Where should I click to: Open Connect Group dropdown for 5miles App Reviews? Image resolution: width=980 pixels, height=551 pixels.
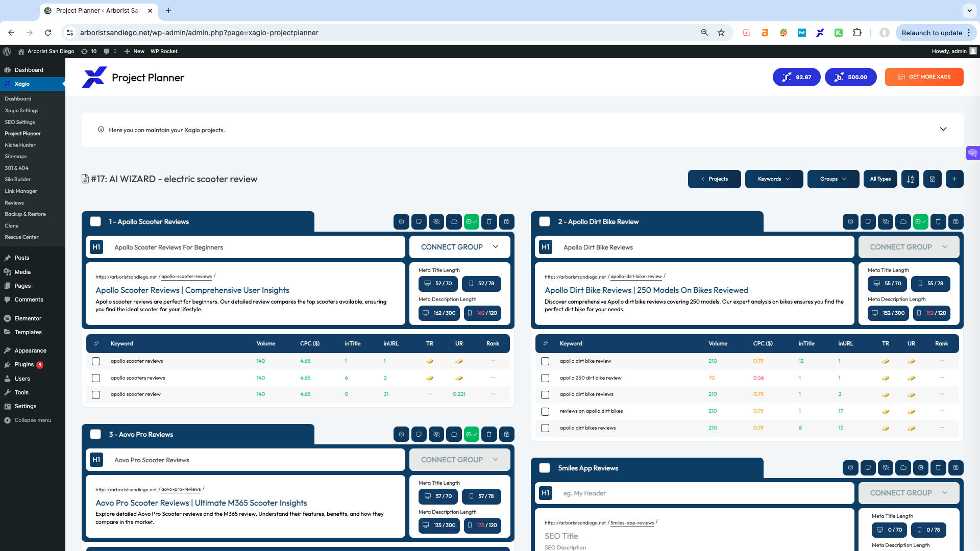tap(909, 493)
